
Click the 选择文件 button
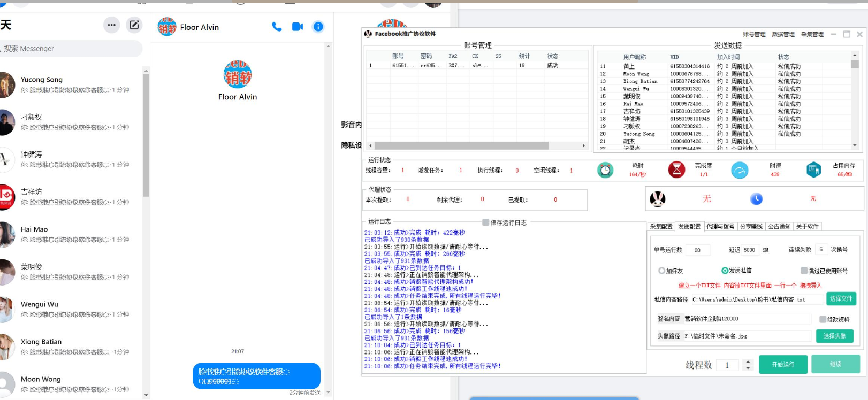[841, 298]
